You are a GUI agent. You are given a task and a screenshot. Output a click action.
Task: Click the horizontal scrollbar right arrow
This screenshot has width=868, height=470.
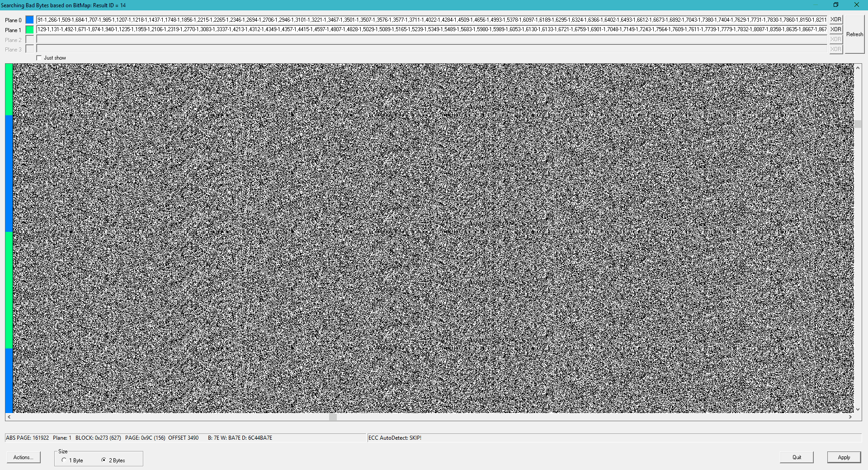[x=850, y=417]
